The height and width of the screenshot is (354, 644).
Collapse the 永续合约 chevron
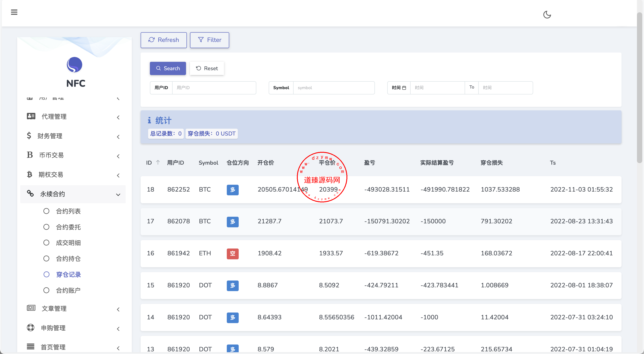tap(118, 194)
